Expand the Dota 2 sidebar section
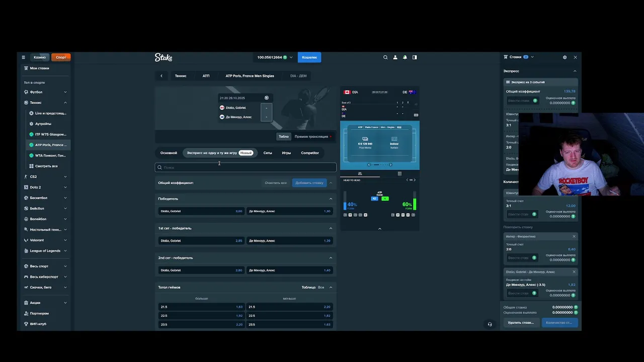The image size is (644, 362). 65,187
